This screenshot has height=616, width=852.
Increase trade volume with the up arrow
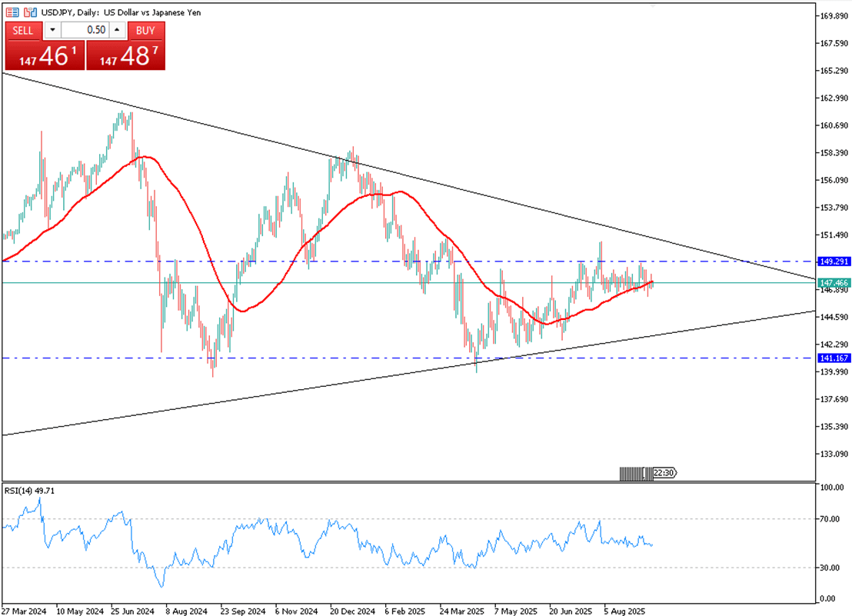point(117,31)
